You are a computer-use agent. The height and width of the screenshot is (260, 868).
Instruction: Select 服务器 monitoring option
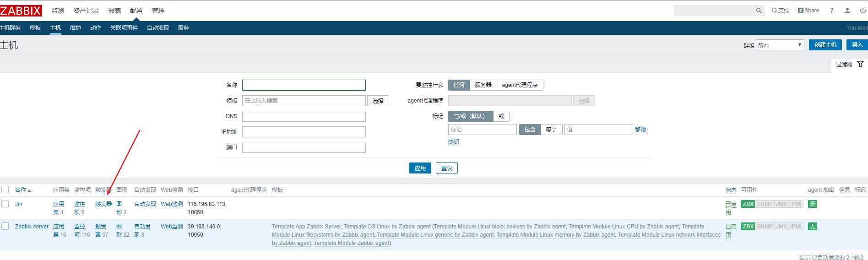(483, 85)
